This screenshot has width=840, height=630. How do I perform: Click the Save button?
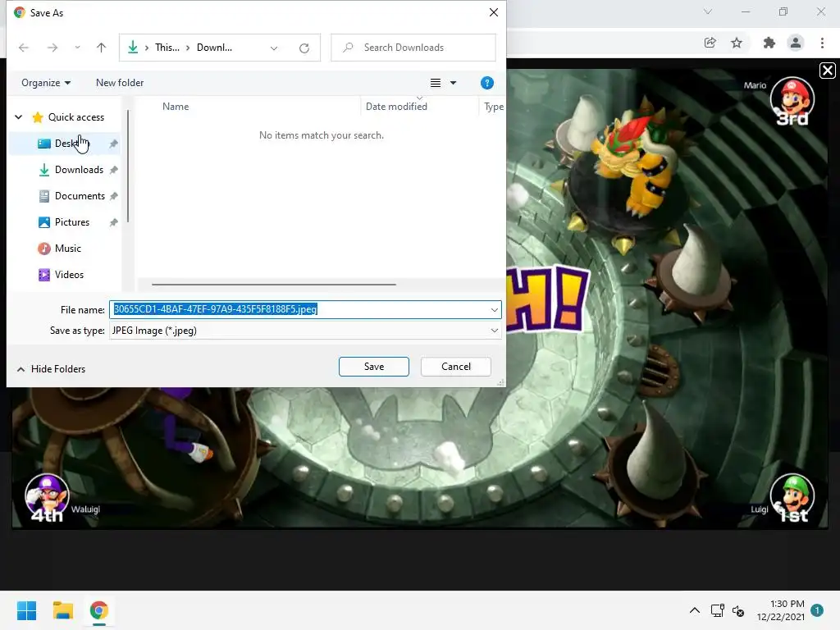click(374, 367)
